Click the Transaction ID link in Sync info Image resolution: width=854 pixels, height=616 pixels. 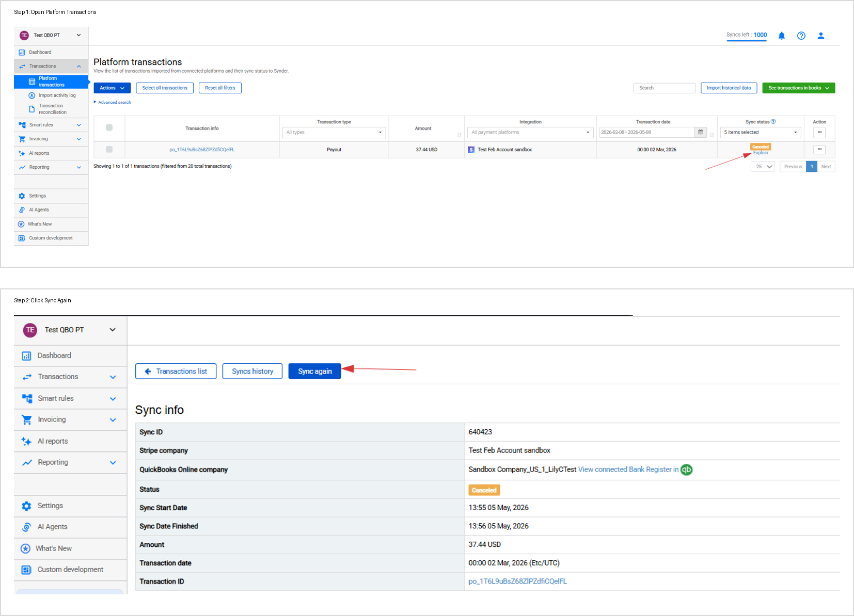[x=517, y=581]
